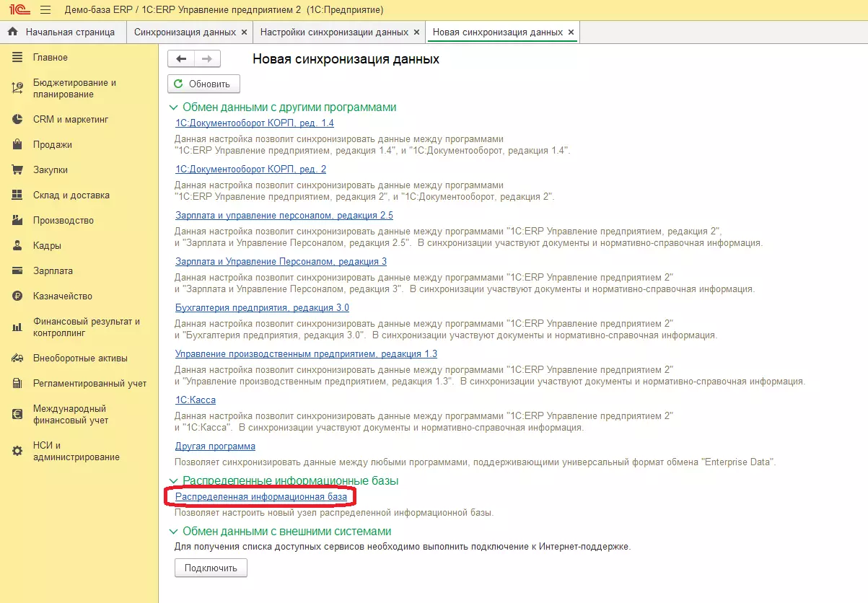Open 1С:Документооборот КОРП, ред. 1.4 link
Viewport: 868px width, 603px height.
[255, 123]
